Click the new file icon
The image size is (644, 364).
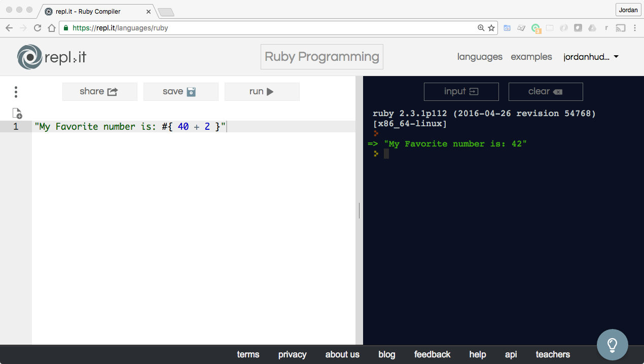tap(17, 113)
